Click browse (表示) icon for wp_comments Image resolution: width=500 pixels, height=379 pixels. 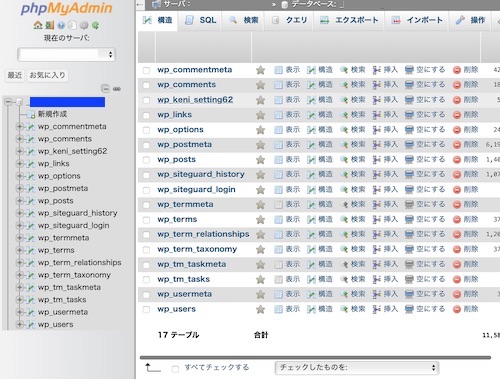click(278, 85)
